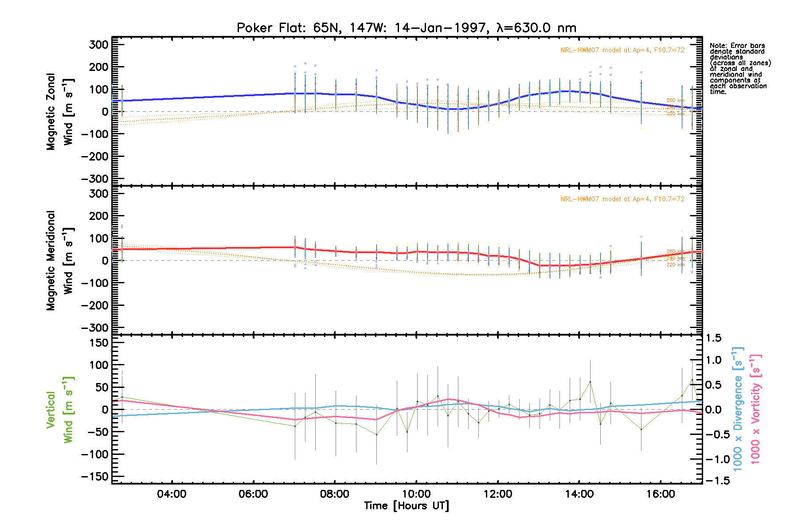Click the 08:00 time axis tick label
798x532 pixels.
tap(335, 494)
